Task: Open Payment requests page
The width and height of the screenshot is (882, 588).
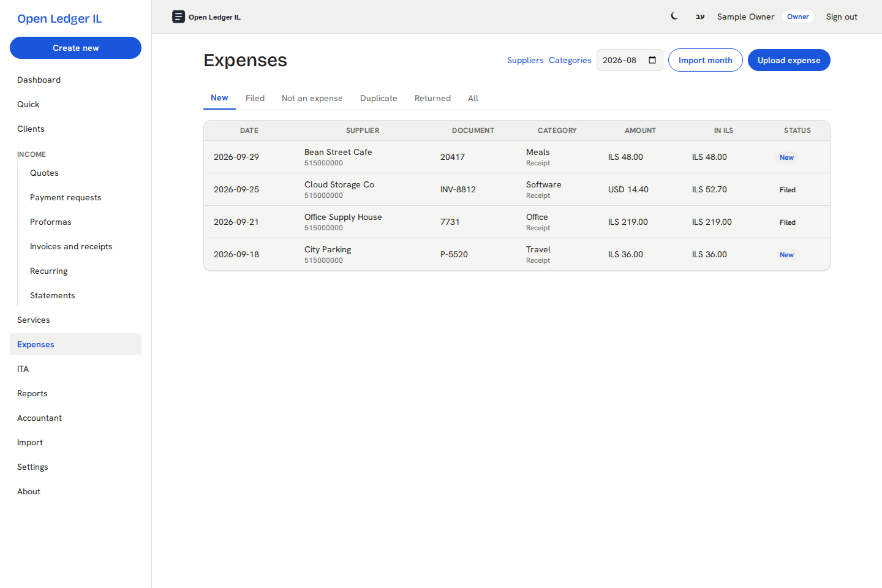Action: coord(82,197)
